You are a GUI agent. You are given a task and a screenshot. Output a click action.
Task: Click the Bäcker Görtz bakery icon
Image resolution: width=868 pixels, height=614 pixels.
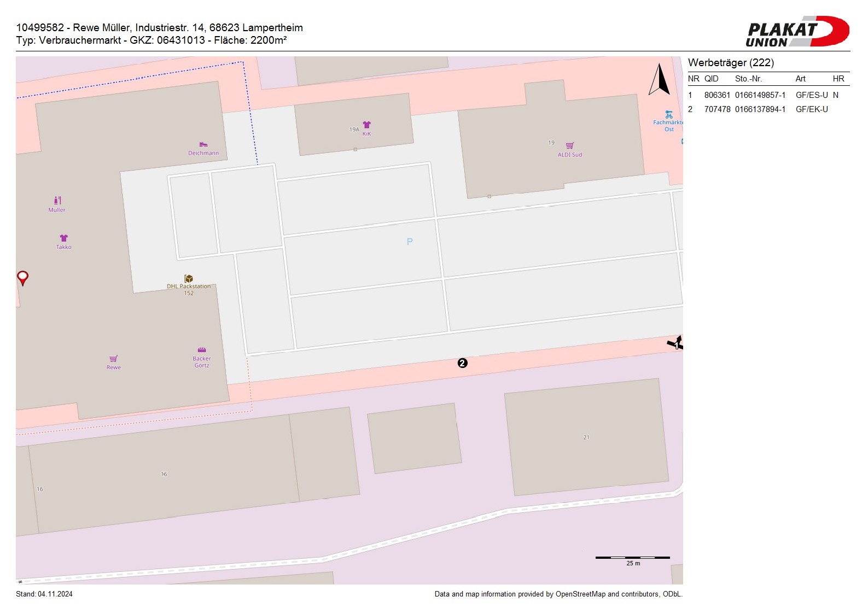tap(202, 350)
